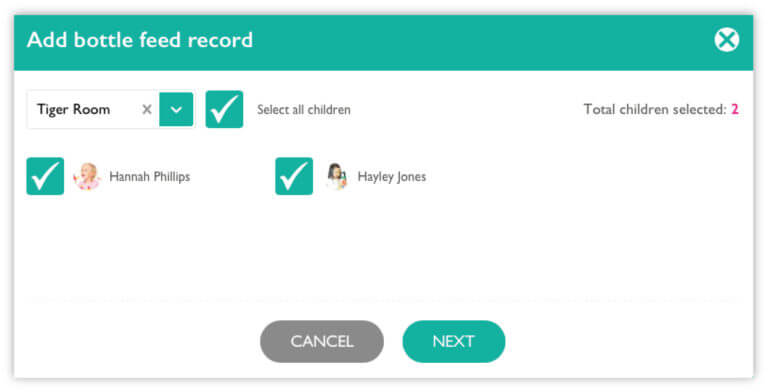Close the Add bottle feed record dialog
The height and width of the screenshot is (392, 768).
726,40
